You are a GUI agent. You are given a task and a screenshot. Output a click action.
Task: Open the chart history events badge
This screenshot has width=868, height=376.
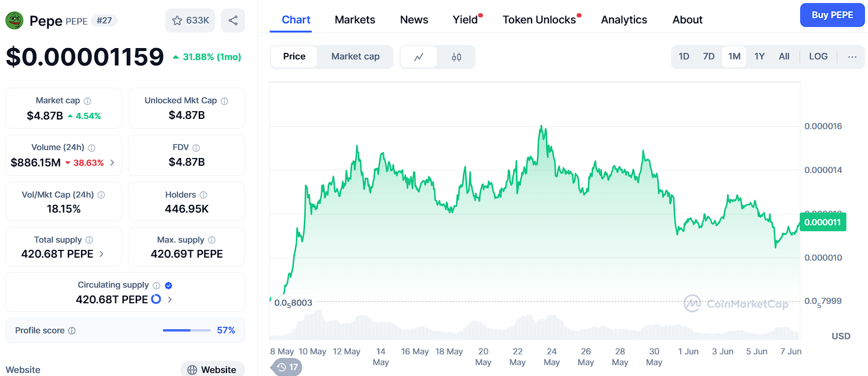click(287, 367)
